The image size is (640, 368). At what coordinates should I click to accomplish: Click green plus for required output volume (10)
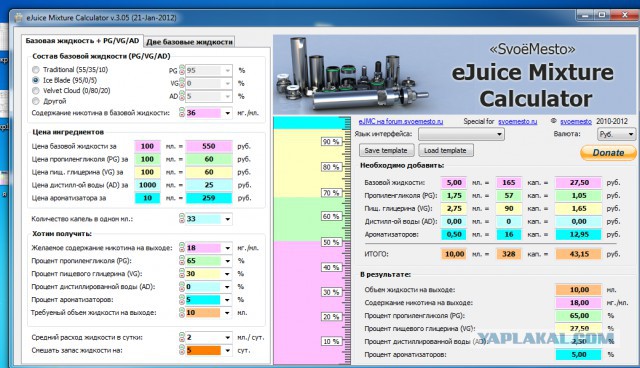coord(182,310)
